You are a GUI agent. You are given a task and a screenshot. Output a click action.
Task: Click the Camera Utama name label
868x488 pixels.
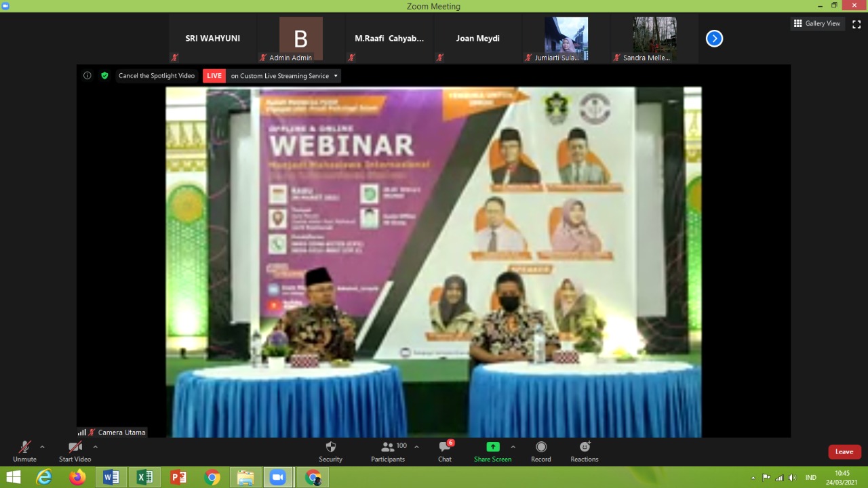coord(121,432)
